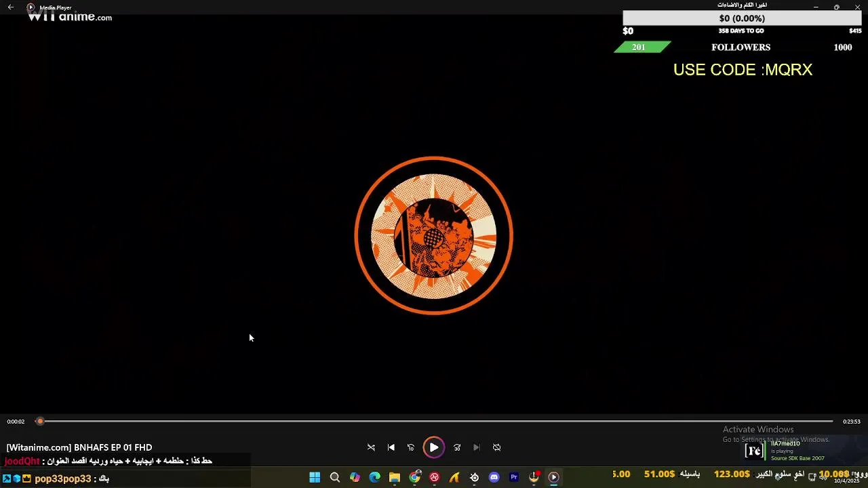Screen dimensions: 868x488
Task: Click the 51.00$ ticker amount
Action: 659,474
